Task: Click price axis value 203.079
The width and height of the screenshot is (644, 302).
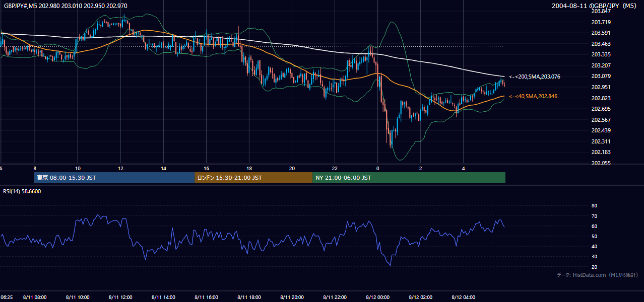Action: pyautogui.click(x=601, y=76)
